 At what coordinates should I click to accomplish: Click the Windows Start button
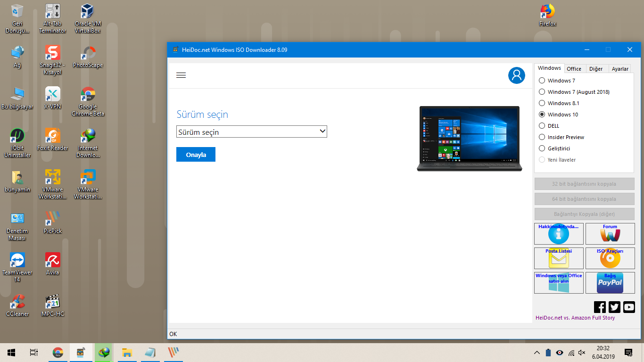pyautogui.click(x=11, y=353)
